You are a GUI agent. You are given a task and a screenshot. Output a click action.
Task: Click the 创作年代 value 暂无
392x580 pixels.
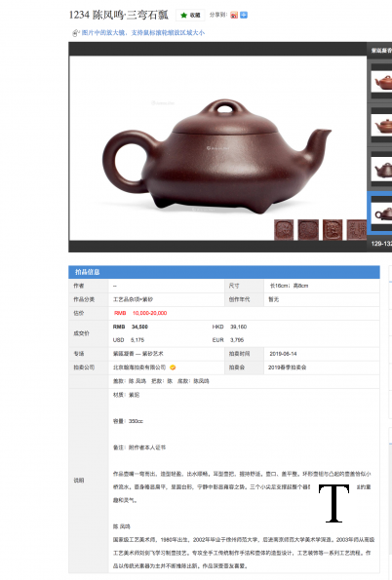coord(274,299)
